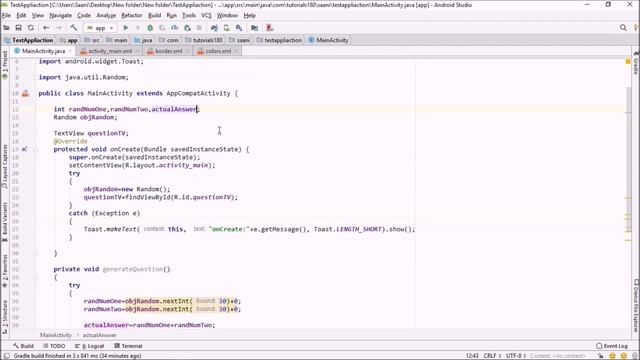Screen dimensions: 640x360
Task: Click the Profile app gauge icon
Action: click(x=175, y=28)
